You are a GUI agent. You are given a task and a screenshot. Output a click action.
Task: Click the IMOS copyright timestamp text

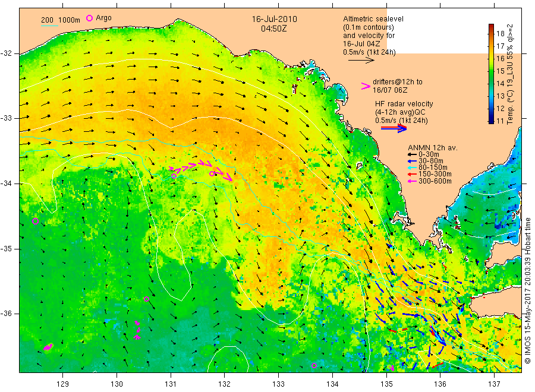pos(527,290)
